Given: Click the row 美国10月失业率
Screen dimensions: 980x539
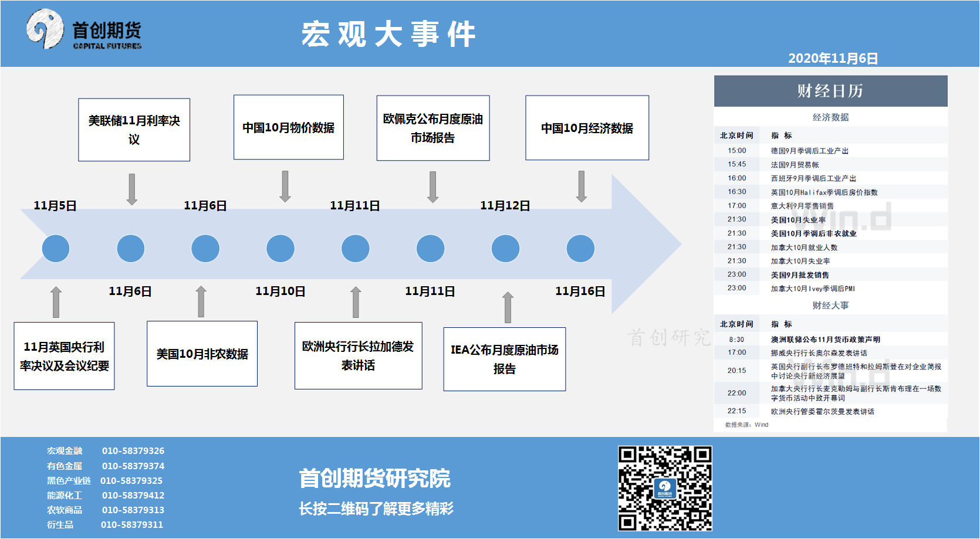Looking at the screenshot, I should 830,219.
